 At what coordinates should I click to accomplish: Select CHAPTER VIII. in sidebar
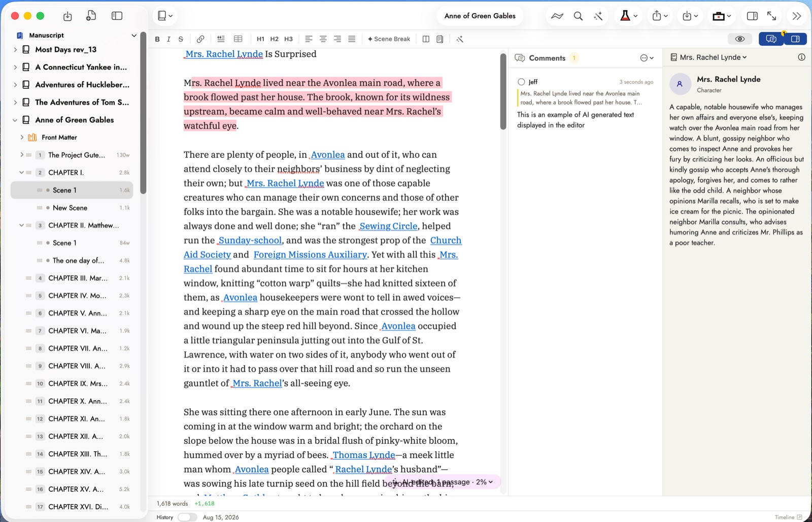pos(73,366)
